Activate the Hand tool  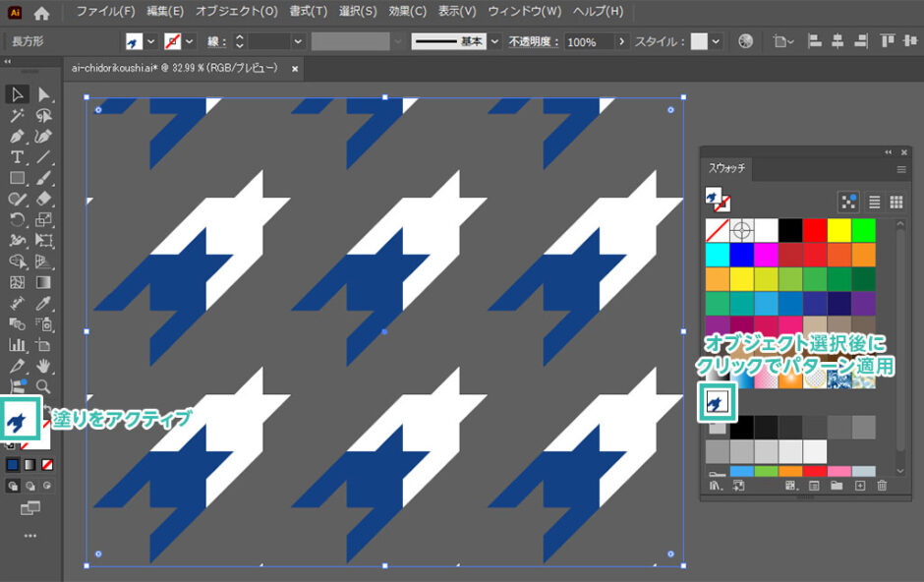44,366
